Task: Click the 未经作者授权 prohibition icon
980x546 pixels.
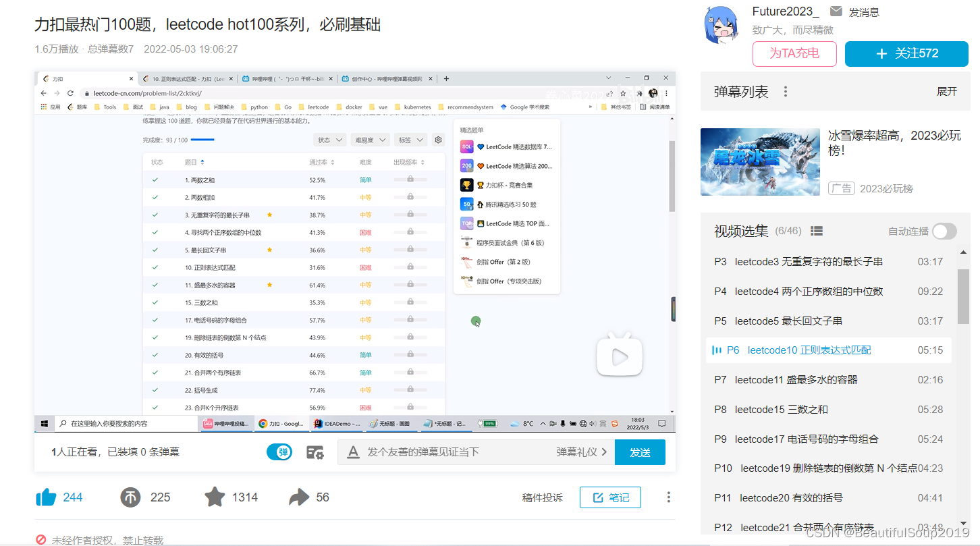Action: 40,540
